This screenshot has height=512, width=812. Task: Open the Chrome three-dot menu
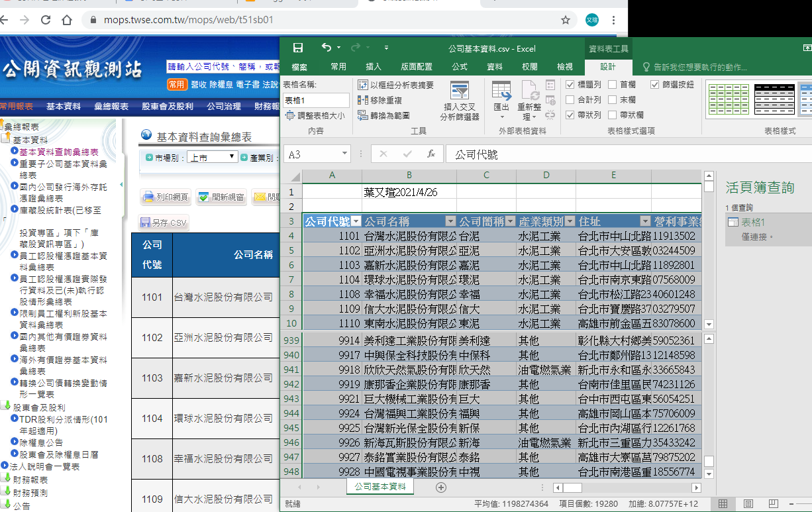tap(614, 20)
